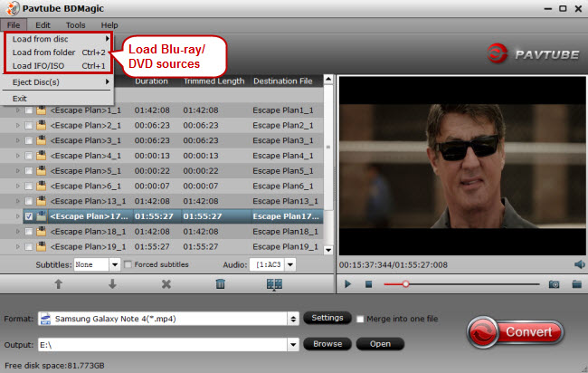Image resolution: width=588 pixels, height=373 pixels.
Task: Open Eject Disc(s) submenu
Action: point(58,82)
